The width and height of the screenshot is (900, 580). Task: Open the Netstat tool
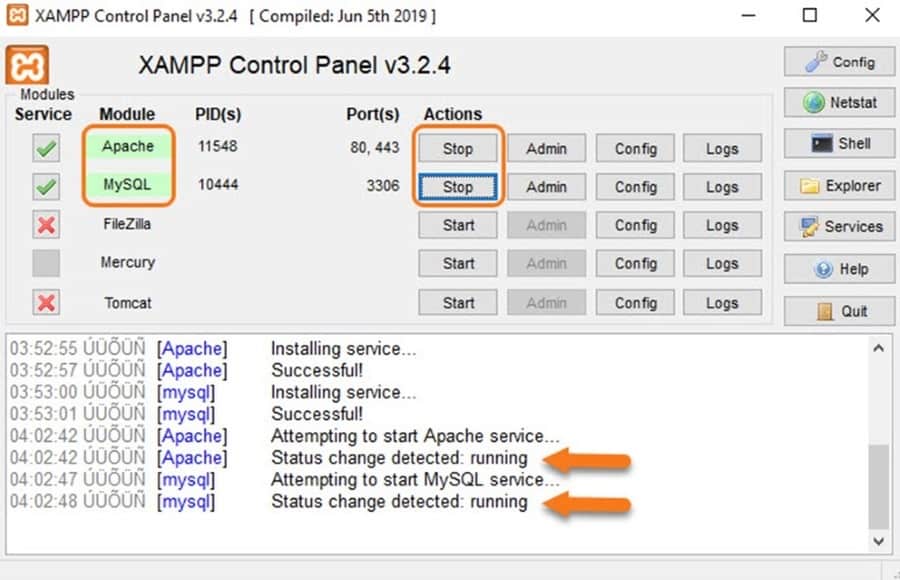(x=839, y=102)
